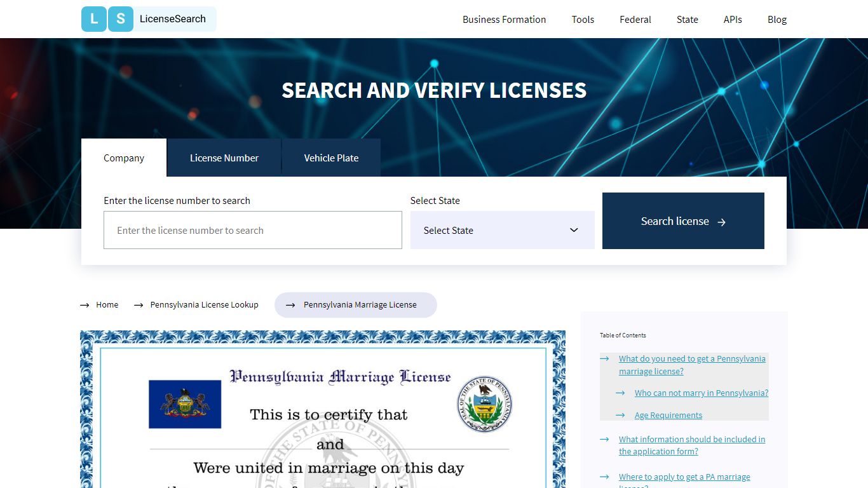
Task: Open the APIs page
Action: (x=733, y=19)
